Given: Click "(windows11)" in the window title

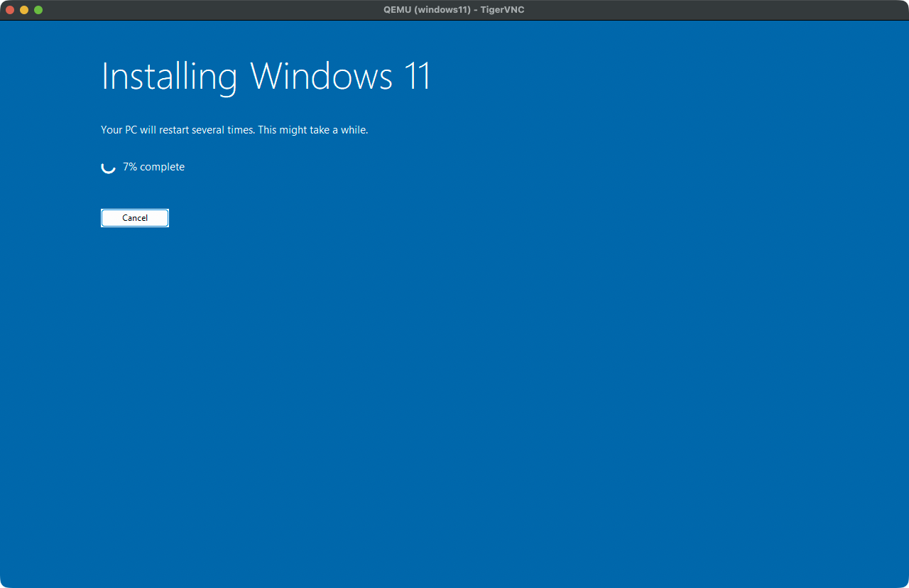Looking at the screenshot, I should click(442, 10).
